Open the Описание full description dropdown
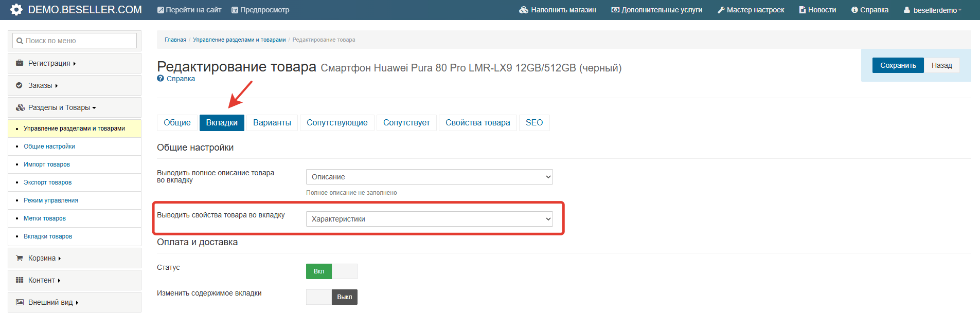980x313 pixels. [x=430, y=177]
